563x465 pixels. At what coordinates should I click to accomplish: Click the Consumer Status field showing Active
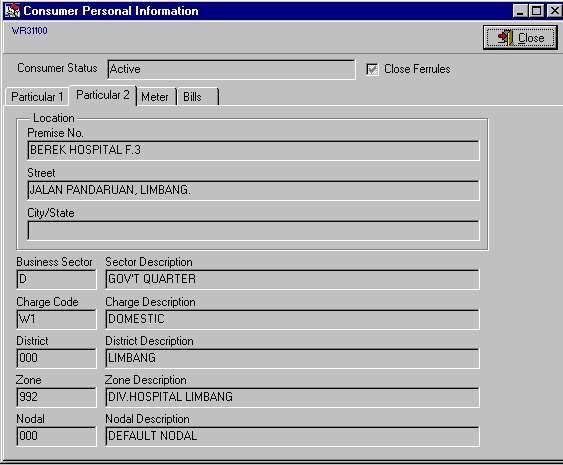click(231, 69)
